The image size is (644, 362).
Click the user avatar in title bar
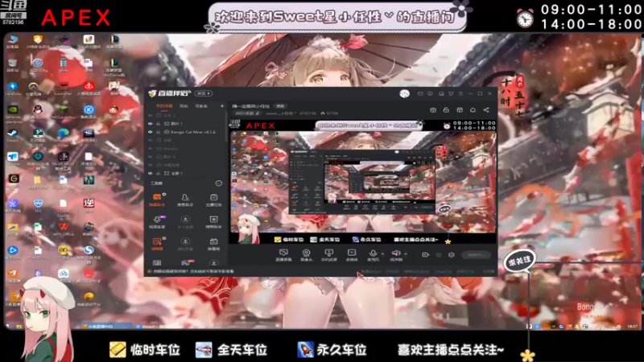(x=405, y=93)
